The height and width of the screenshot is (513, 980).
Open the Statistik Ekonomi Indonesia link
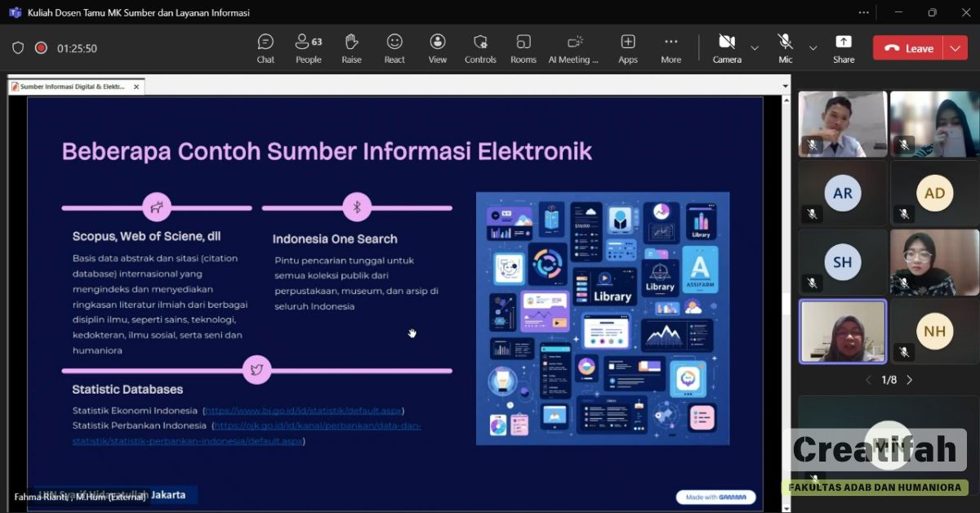pos(303,410)
